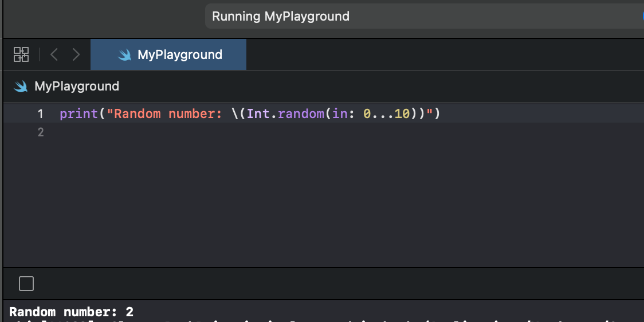644x322 pixels.
Task: Click the random method name
Action: coord(301,114)
